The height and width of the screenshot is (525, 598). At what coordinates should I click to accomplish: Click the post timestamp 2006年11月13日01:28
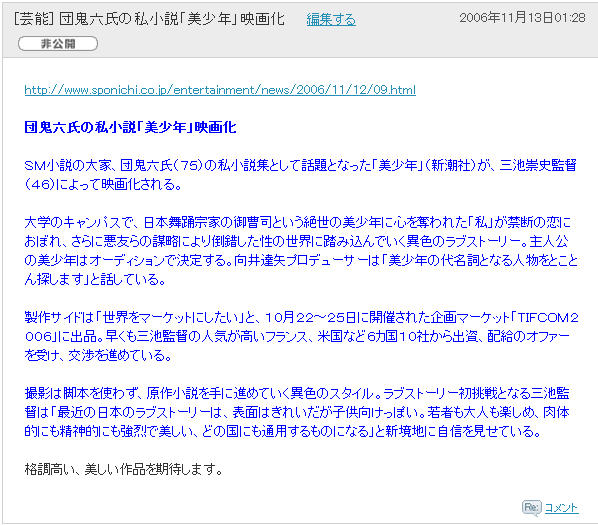point(522,18)
